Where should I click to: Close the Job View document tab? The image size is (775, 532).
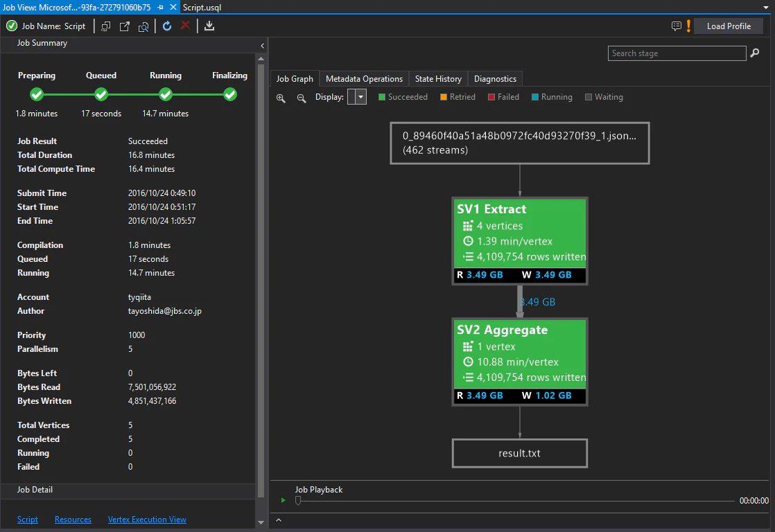tap(173, 8)
